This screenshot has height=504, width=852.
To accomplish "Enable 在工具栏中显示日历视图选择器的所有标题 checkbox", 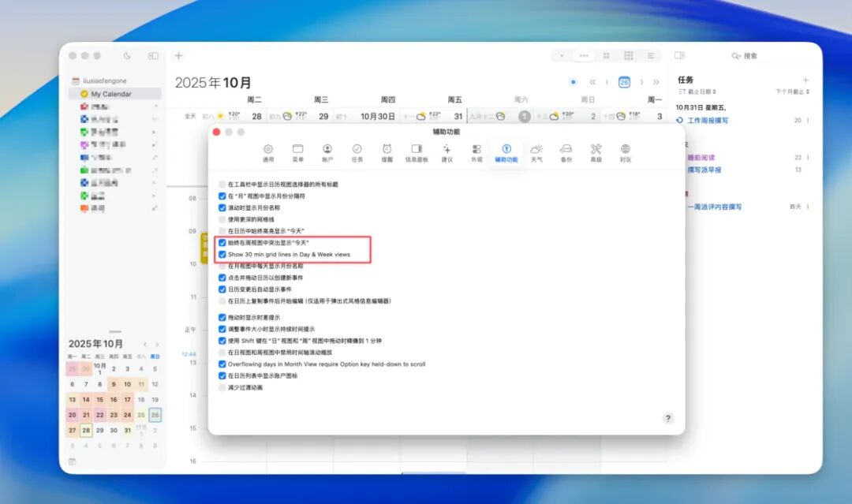I will click(222, 184).
